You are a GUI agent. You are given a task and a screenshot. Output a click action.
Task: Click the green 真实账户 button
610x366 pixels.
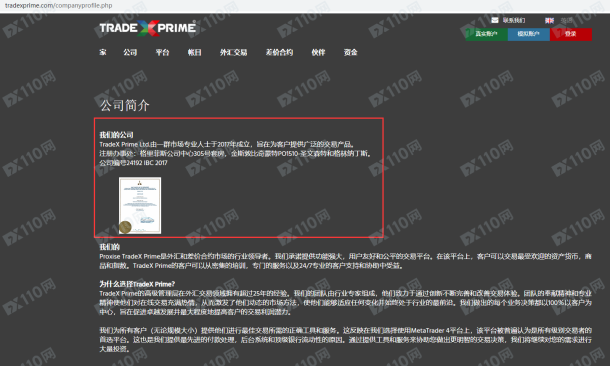486,34
